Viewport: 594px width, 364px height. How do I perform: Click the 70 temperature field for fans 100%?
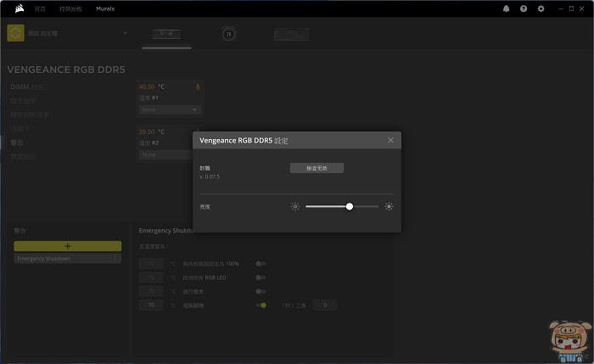coord(151,264)
